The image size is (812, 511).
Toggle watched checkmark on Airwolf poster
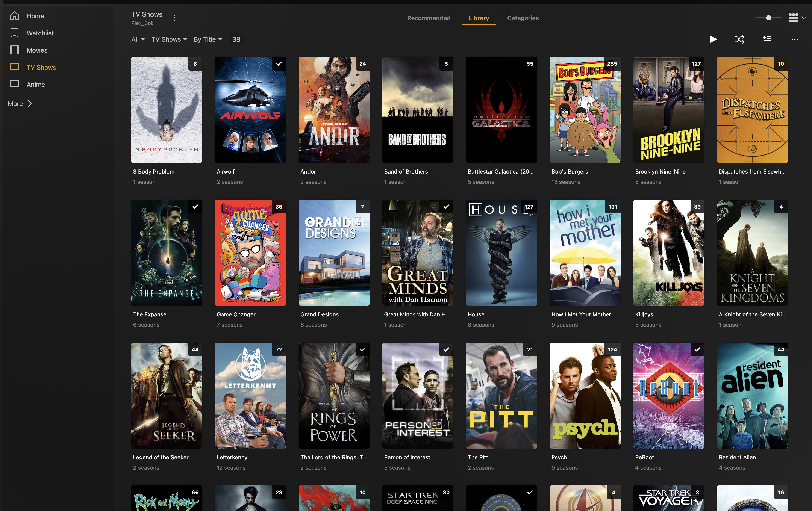[279, 64]
